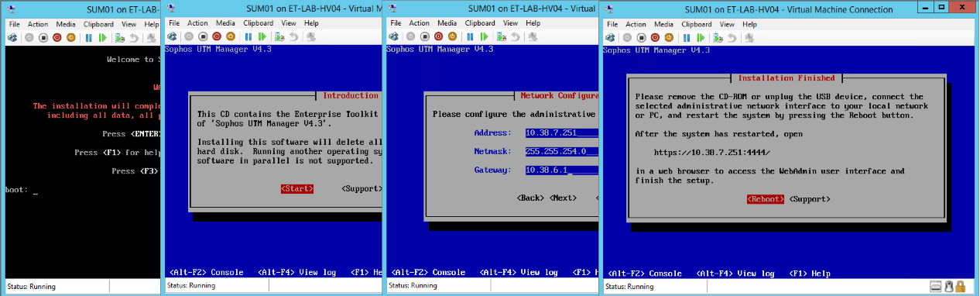Open File menu in Installation Finished window
The image size is (980, 296).
pyautogui.click(x=612, y=23)
